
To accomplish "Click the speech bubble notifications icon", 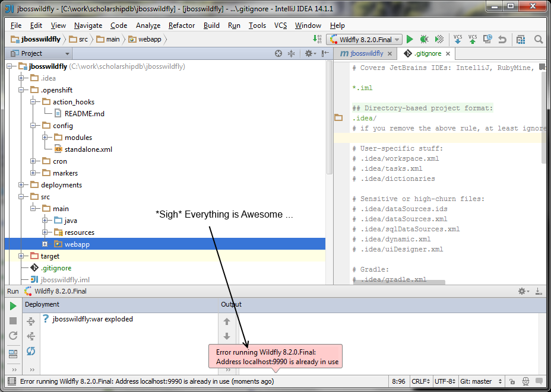I will pos(539,381).
